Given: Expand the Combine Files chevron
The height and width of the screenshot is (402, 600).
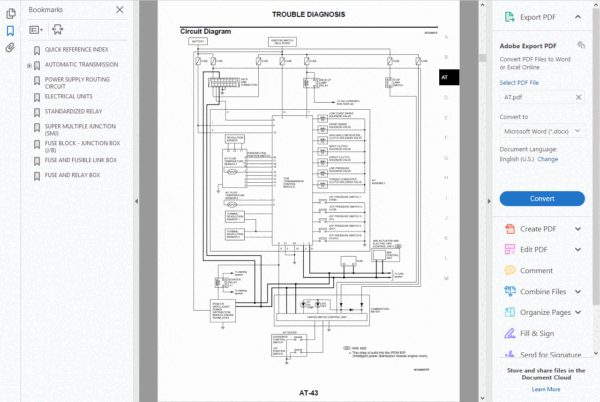Looking at the screenshot, I should (x=578, y=291).
